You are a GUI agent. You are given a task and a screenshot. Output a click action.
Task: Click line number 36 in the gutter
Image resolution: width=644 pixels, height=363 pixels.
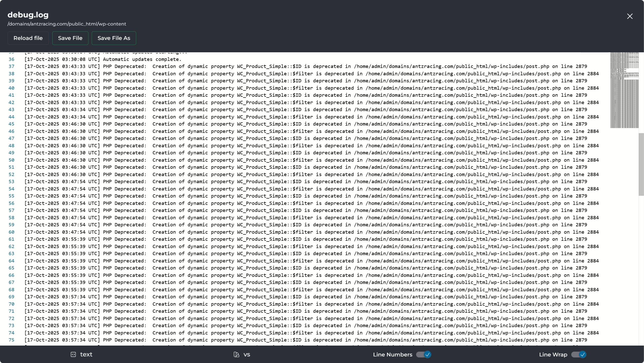point(12,59)
